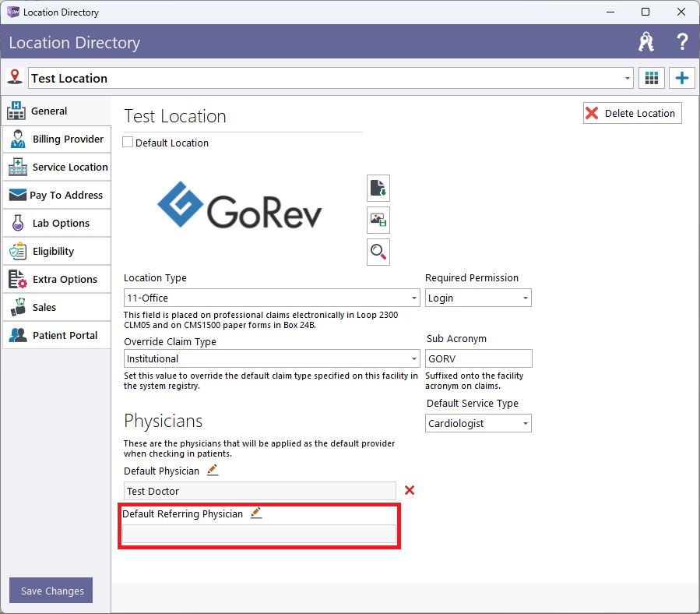Screen dimensions: 700x614
Task: Open the Patient Portal tab
Action: (x=57, y=335)
